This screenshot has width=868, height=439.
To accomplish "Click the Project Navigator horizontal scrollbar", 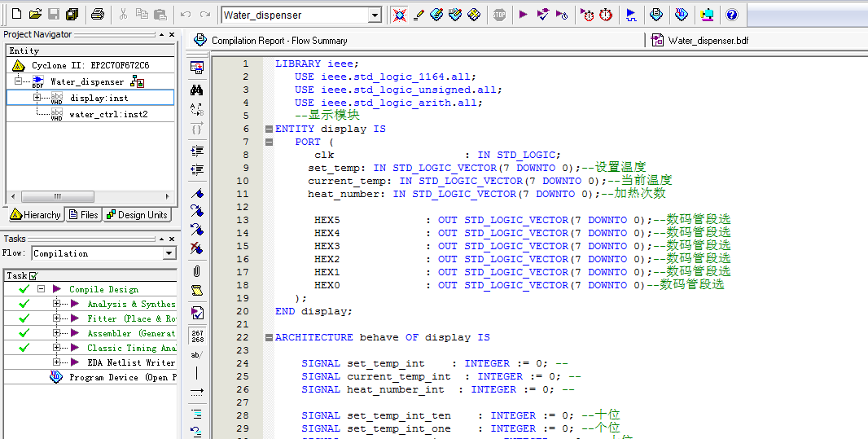I will click(x=57, y=196).
